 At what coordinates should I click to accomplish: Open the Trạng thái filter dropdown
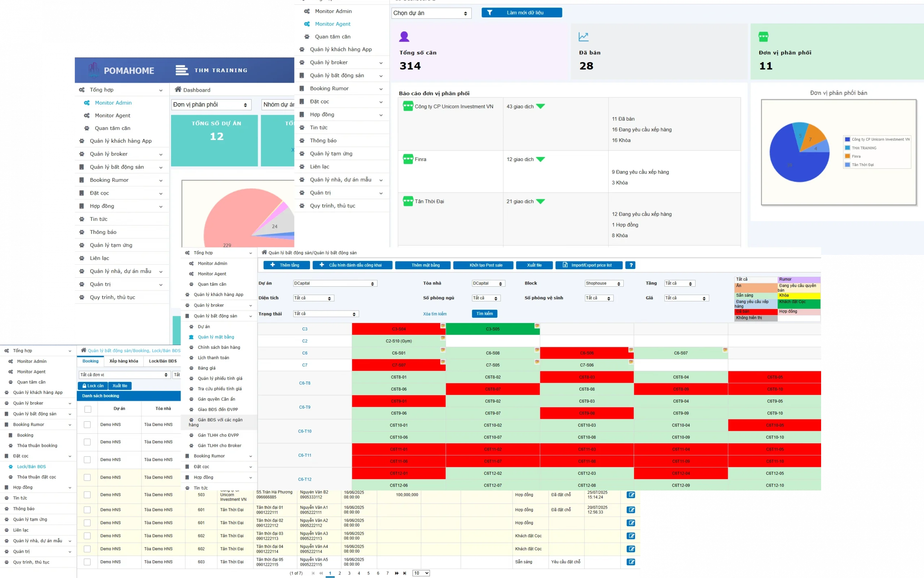(x=326, y=314)
